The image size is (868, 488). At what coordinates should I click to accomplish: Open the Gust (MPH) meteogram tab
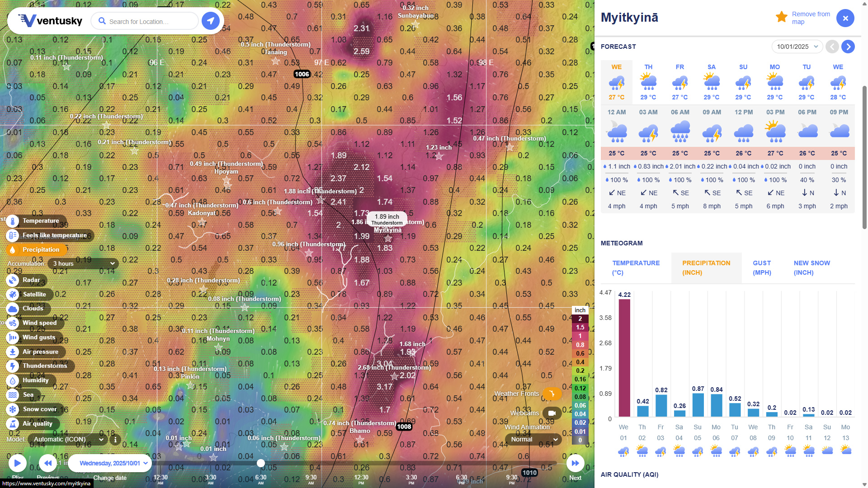coord(762,267)
